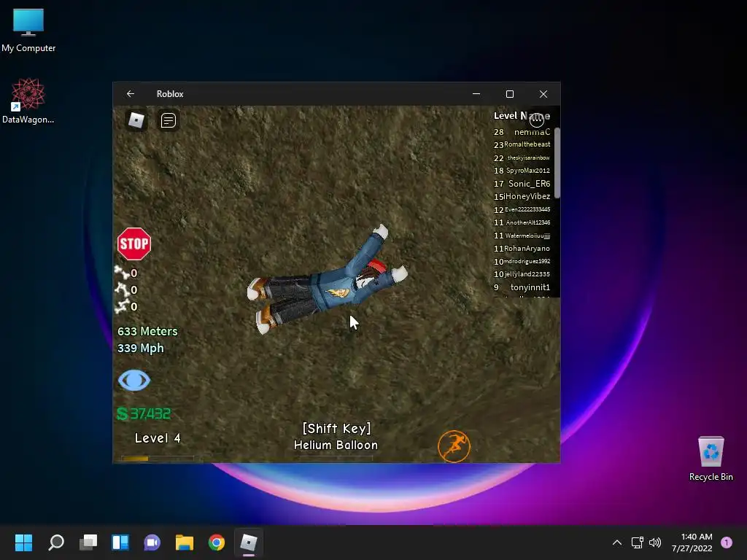Click the second bone counter icon
The image size is (747, 560).
(x=122, y=289)
